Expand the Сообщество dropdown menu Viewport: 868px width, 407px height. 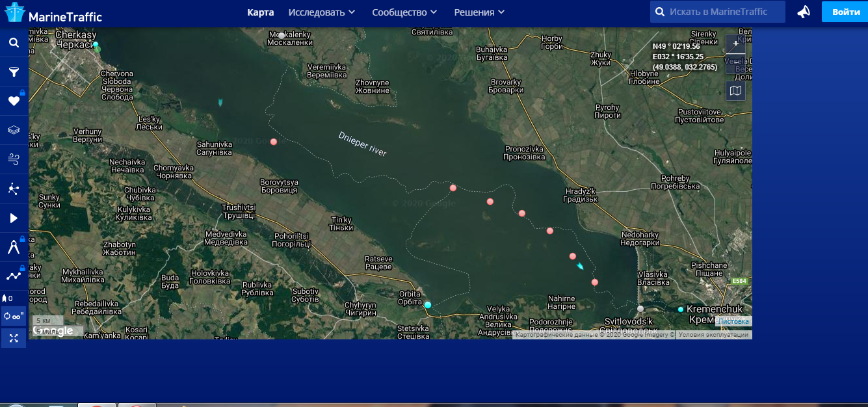(x=404, y=12)
